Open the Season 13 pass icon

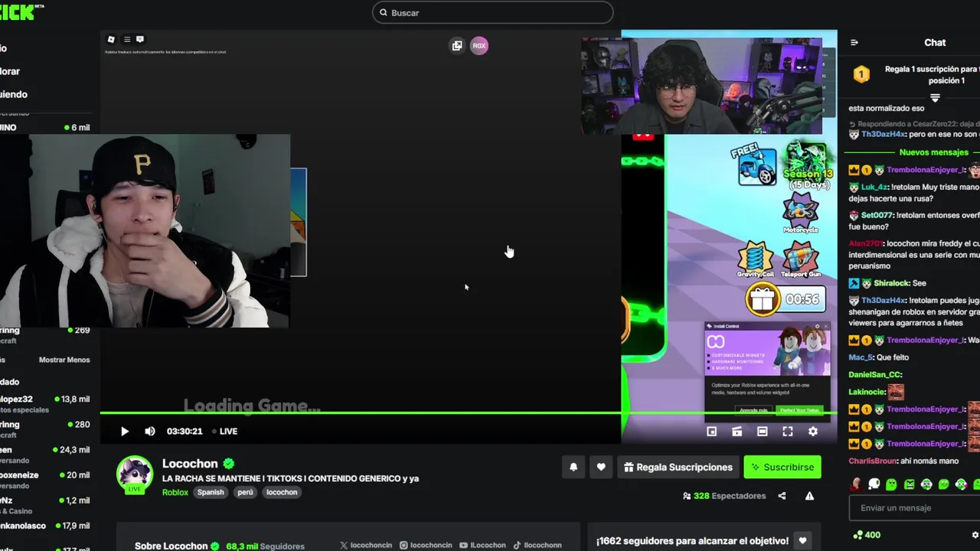(x=807, y=165)
